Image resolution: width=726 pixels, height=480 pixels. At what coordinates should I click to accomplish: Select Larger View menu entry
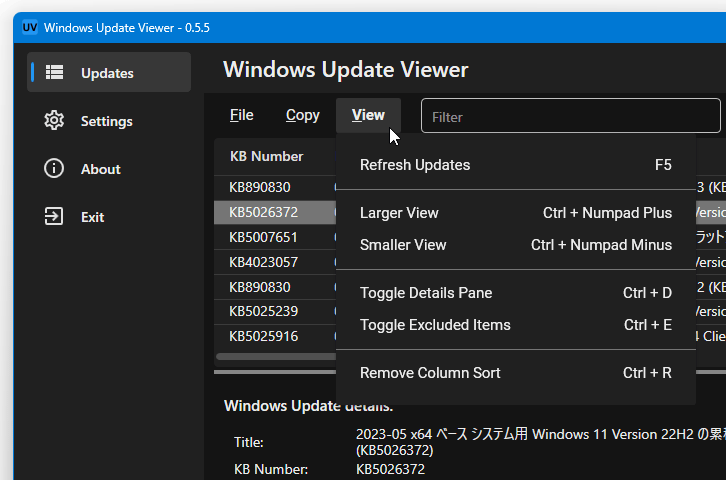pyautogui.click(x=516, y=213)
